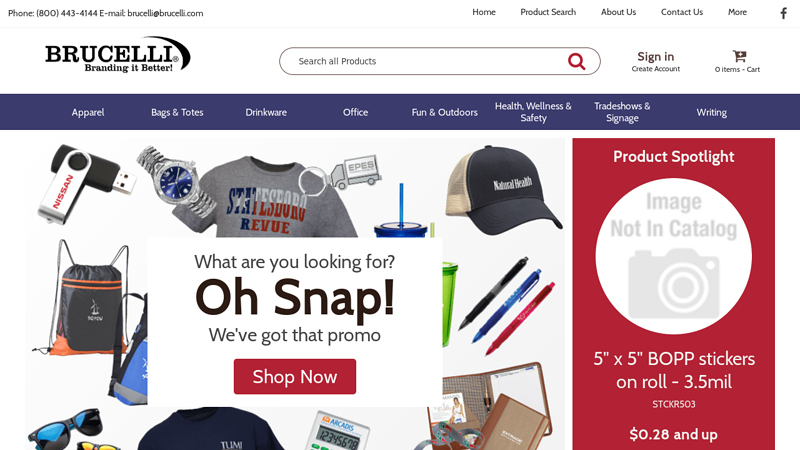Open Fun & Outdoors category

444,112
